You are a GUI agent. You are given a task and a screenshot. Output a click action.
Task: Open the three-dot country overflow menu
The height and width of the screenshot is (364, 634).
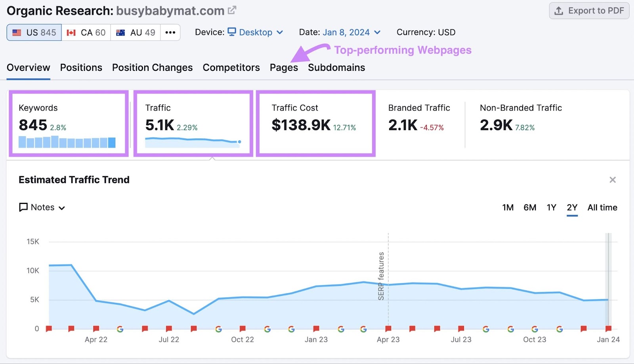tap(170, 32)
